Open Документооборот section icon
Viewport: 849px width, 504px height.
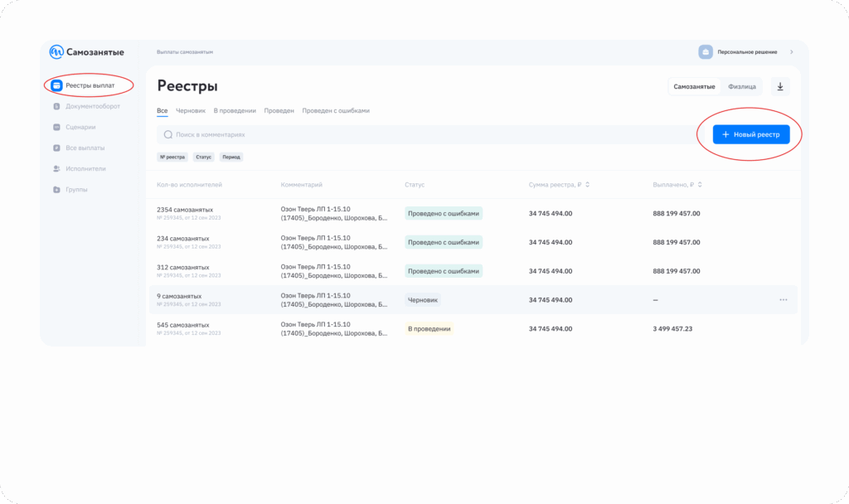coord(56,106)
